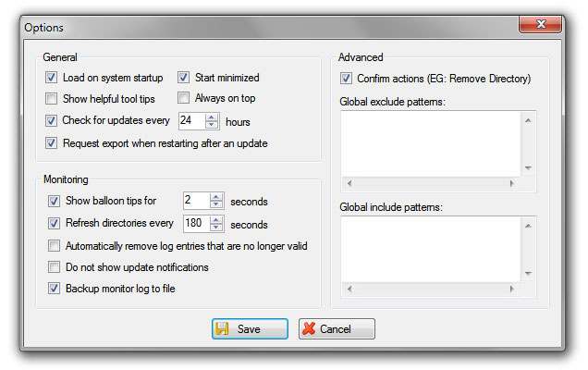
Task: Click the red X icon on Cancel
Action: [309, 328]
